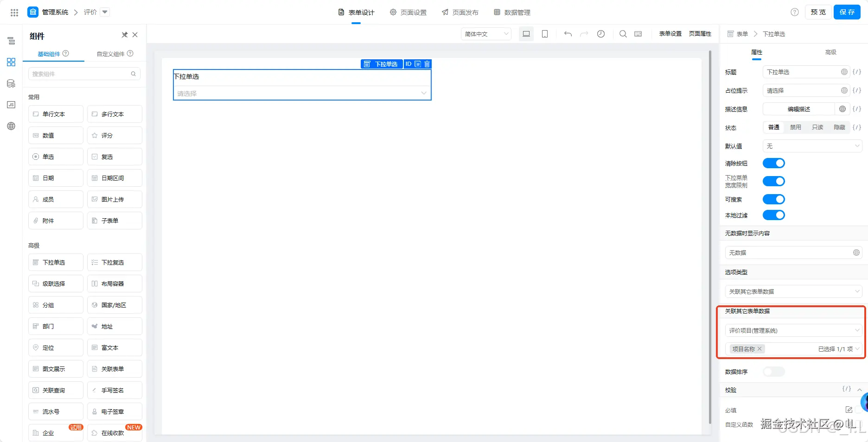Viewport: 868px width, 442px height.
Task: Click the 管理系统 app logo icon
Action: [33, 12]
